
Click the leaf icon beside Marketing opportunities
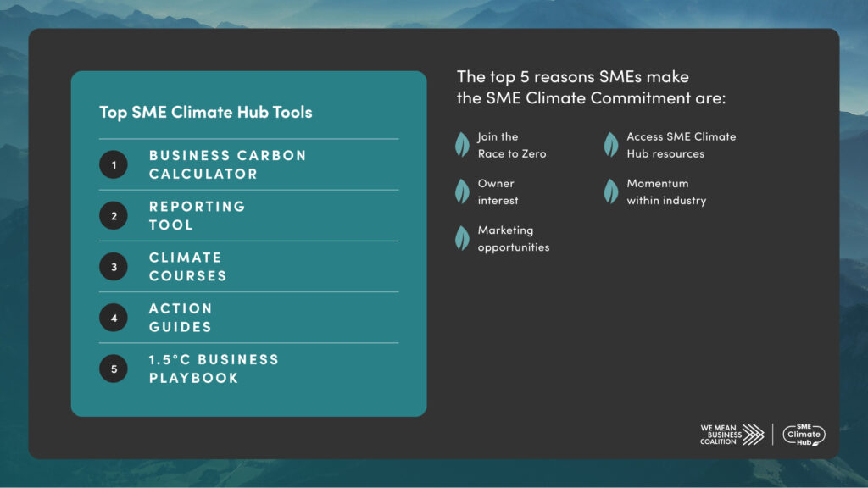point(462,238)
